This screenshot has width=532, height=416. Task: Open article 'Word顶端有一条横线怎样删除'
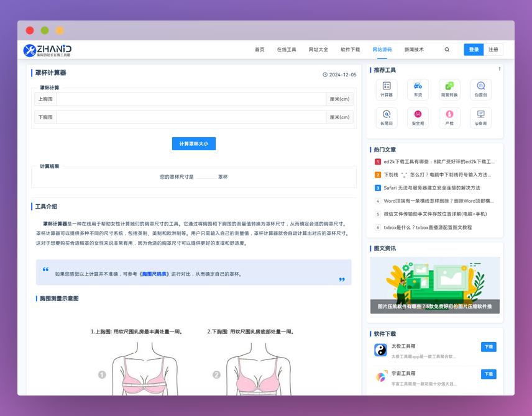point(438,201)
